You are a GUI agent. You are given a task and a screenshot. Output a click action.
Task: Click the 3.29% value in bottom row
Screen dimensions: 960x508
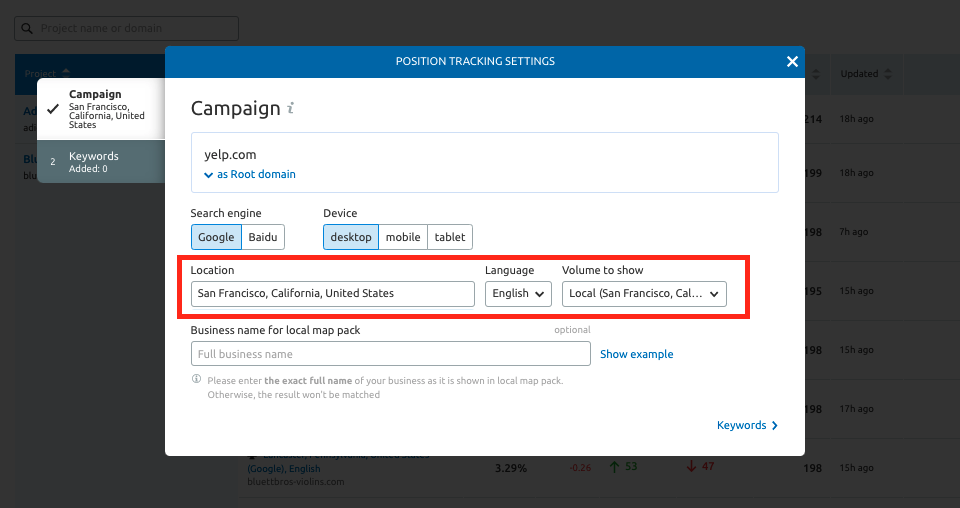pyautogui.click(x=511, y=468)
